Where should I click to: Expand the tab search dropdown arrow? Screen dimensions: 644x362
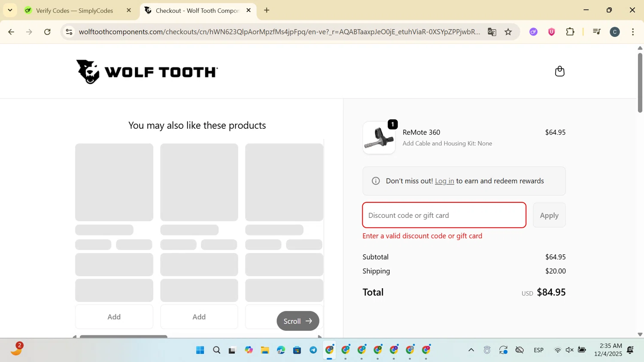tap(10, 10)
